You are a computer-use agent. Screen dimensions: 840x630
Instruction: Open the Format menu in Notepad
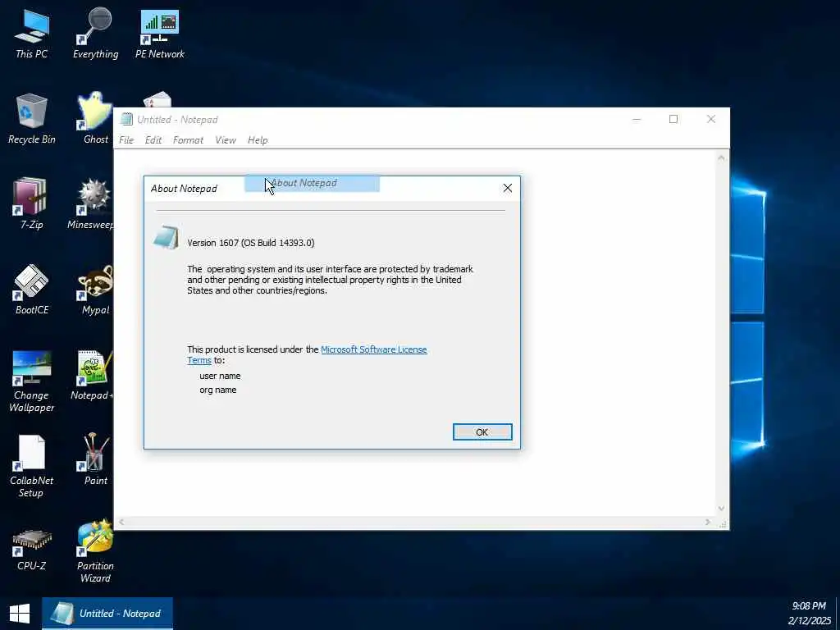pos(188,139)
